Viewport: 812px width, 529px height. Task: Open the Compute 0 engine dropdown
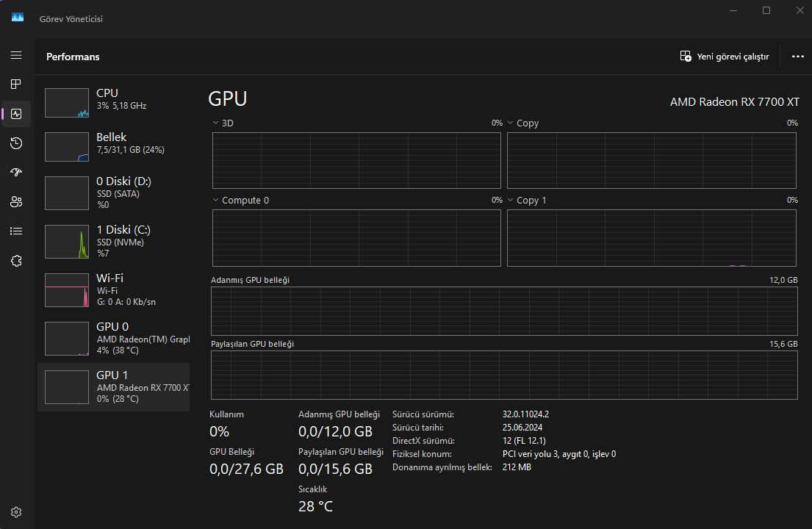coord(241,201)
